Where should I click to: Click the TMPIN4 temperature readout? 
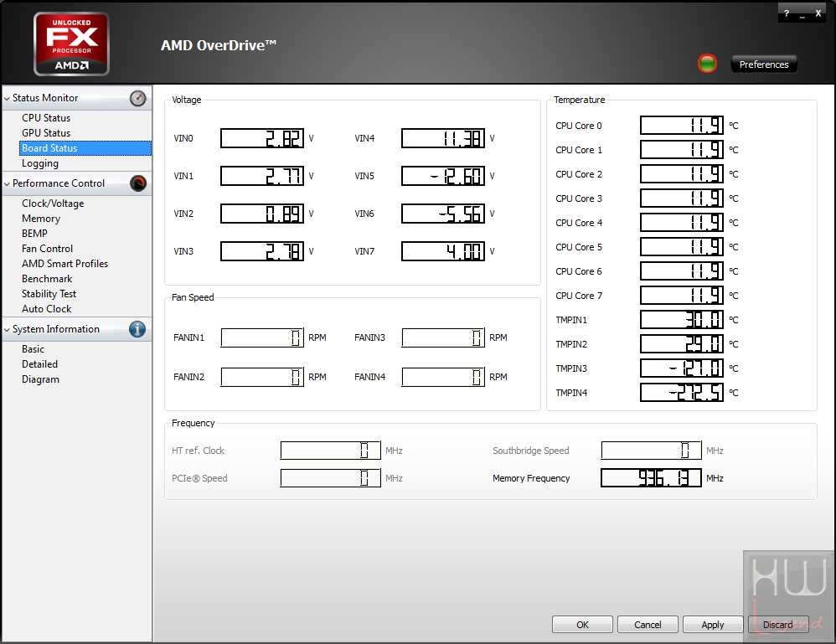682,393
